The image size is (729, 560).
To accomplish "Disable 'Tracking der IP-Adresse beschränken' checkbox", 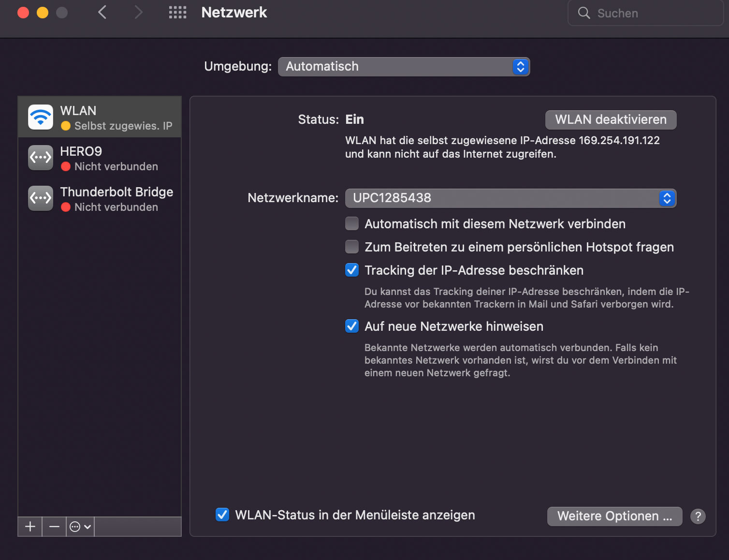I will coord(352,270).
